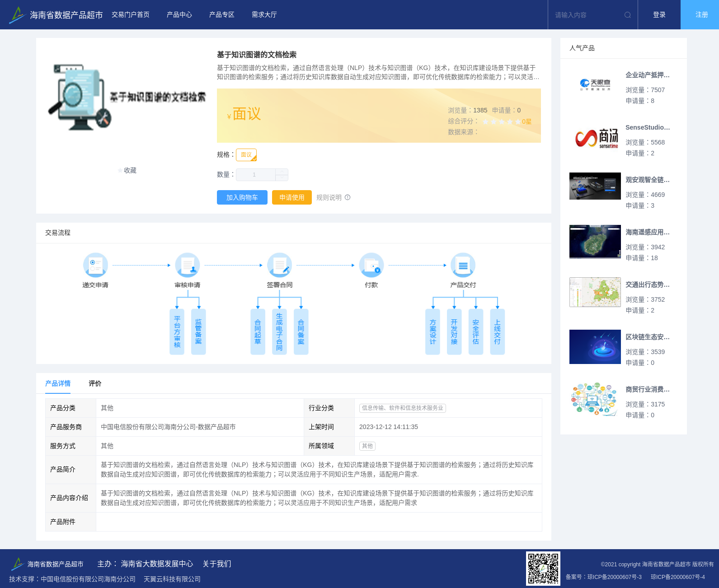Open 交易门户首页 in the nav bar

coord(131,15)
